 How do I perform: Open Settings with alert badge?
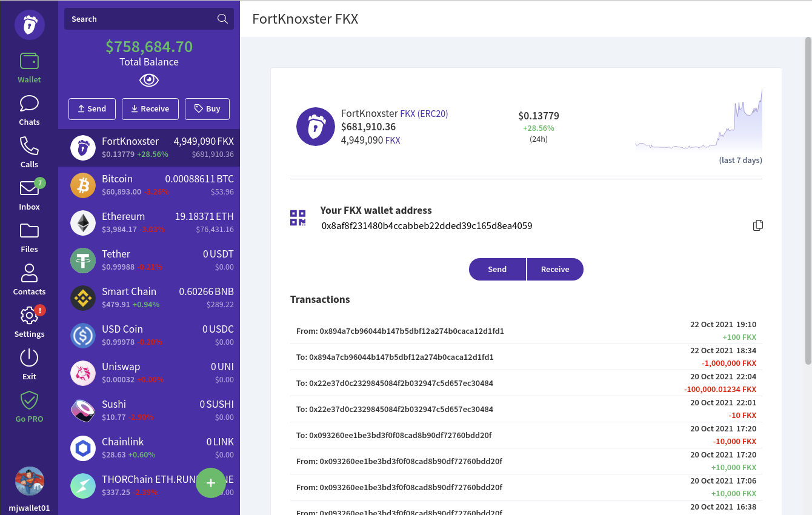coord(29,322)
